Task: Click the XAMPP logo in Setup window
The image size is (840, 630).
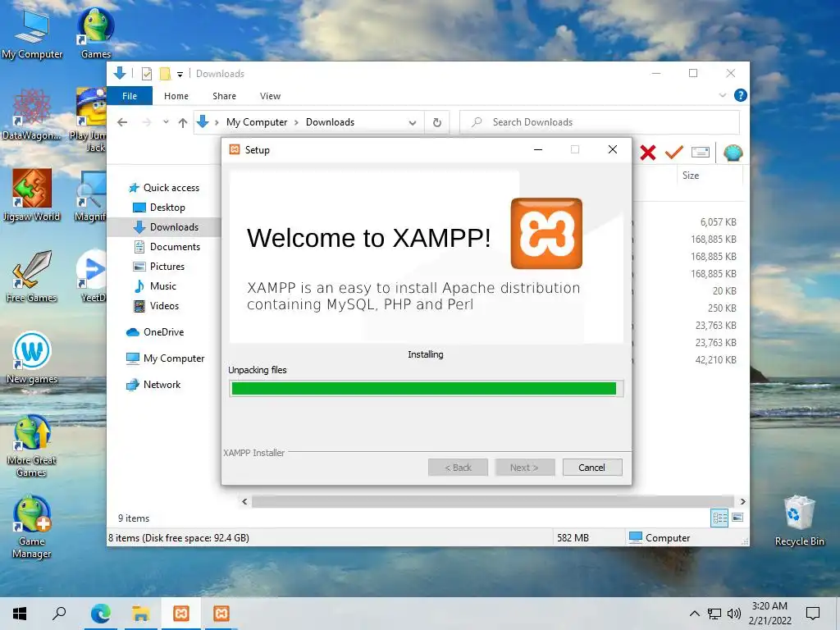Action: point(546,234)
